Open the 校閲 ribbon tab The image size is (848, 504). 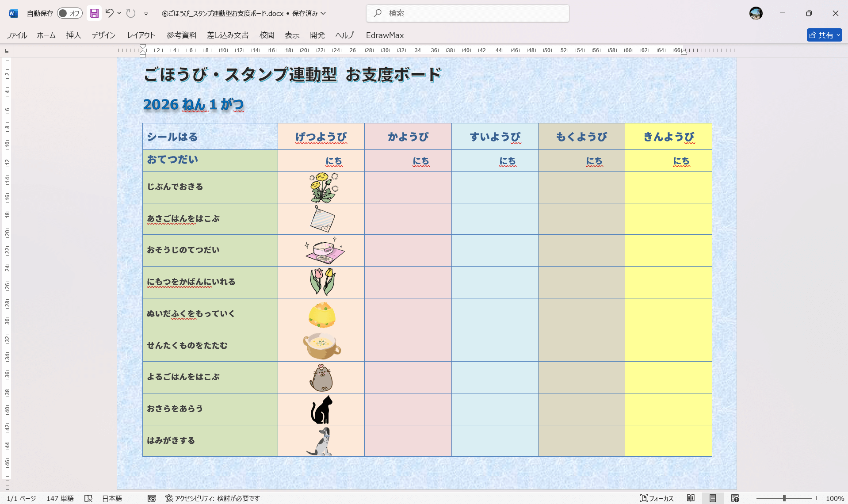[x=267, y=35]
